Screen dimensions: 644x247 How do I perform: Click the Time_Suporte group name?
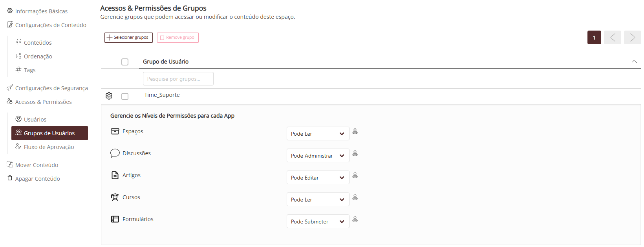click(x=162, y=95)
